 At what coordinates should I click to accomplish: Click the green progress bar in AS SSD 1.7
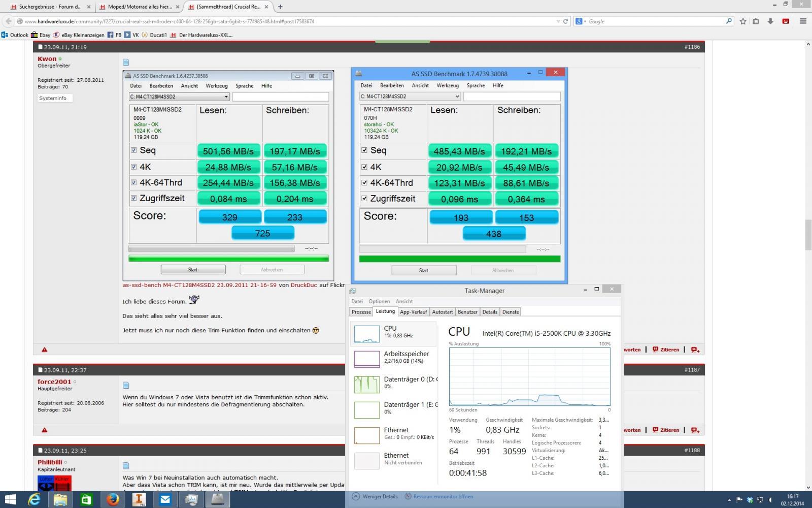tap(460, 259)
